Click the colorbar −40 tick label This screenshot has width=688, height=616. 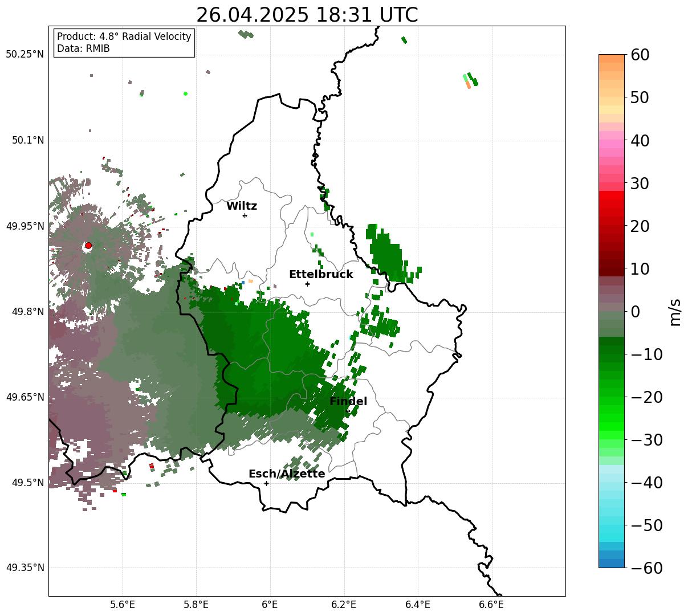646,483
